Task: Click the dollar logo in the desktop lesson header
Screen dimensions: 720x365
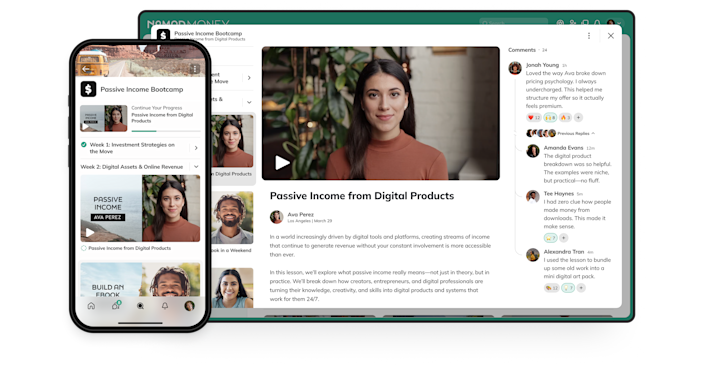Action: (163, 35)
